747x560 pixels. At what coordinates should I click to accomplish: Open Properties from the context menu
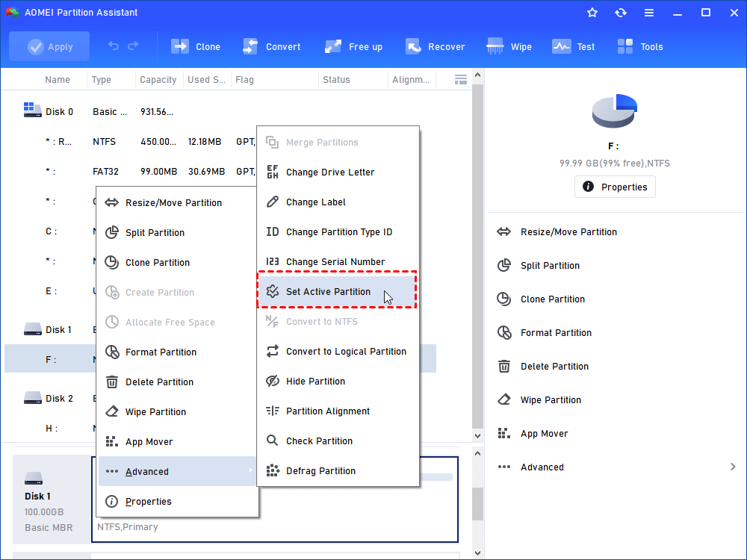(177, 502)
